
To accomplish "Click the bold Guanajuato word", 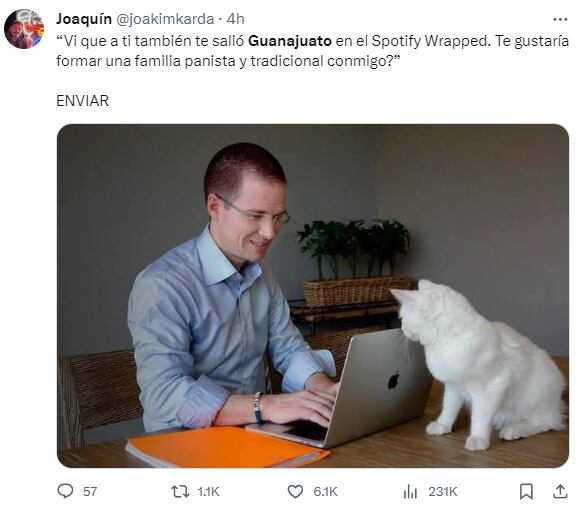I will [x=290, y=41].
